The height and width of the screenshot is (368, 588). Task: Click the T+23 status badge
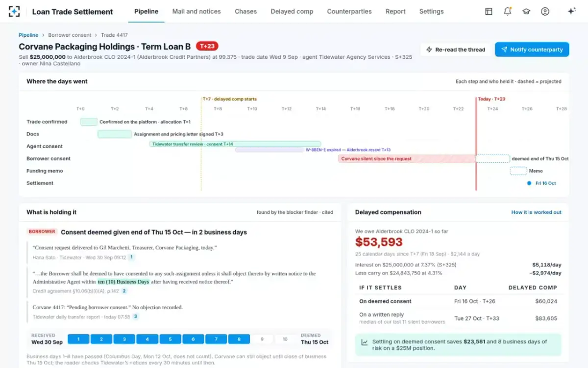pyautogui.click(x=207, y=46)
